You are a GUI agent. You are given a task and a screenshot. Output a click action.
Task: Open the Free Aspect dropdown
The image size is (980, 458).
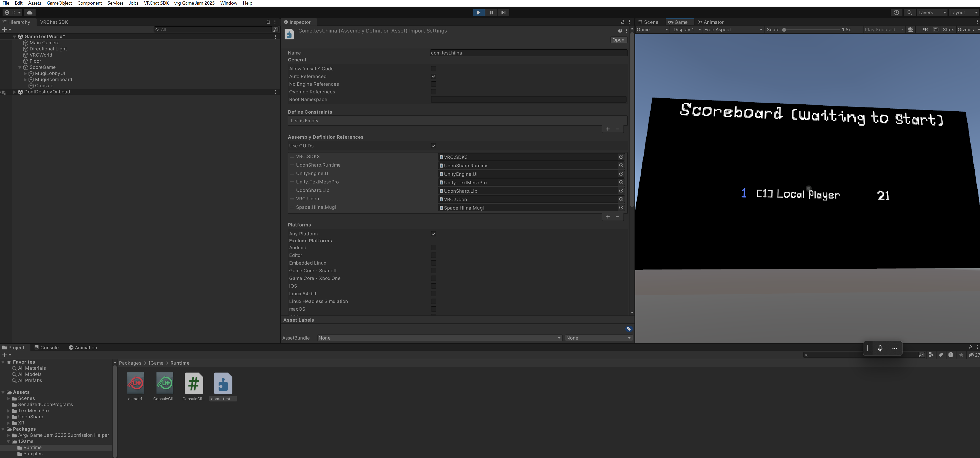click(x=733, y=30)
